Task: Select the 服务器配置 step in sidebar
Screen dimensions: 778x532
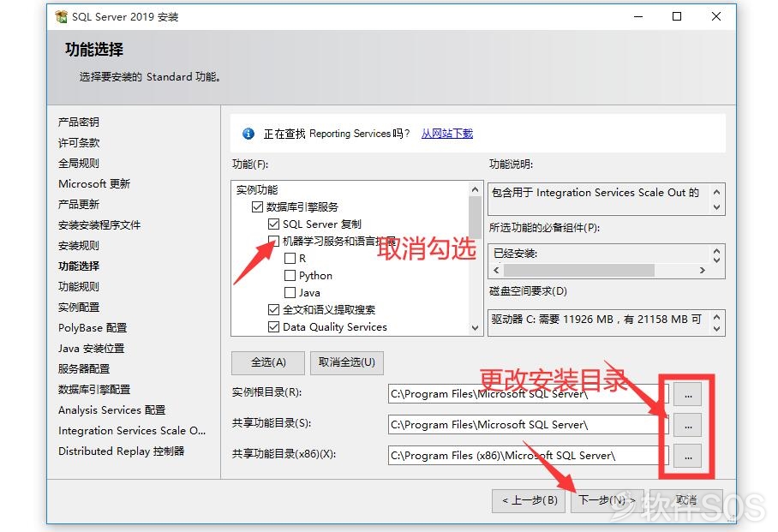Action: pyautogui.click(x=83, y=368)
